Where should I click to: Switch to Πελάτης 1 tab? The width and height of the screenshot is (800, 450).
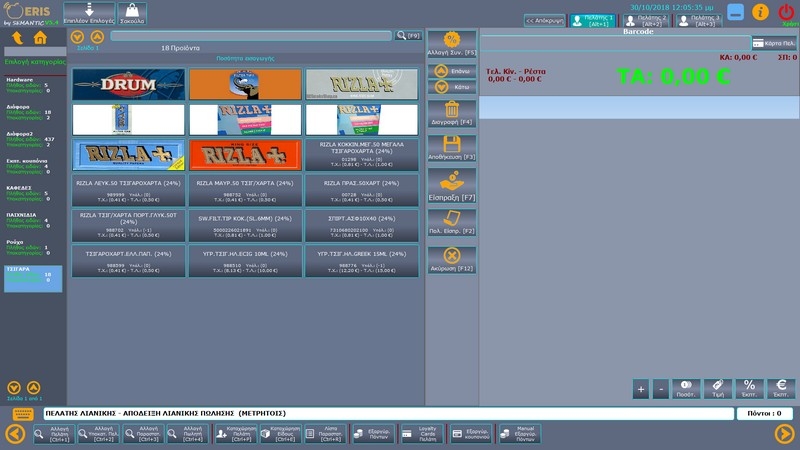tap(592, 20)
